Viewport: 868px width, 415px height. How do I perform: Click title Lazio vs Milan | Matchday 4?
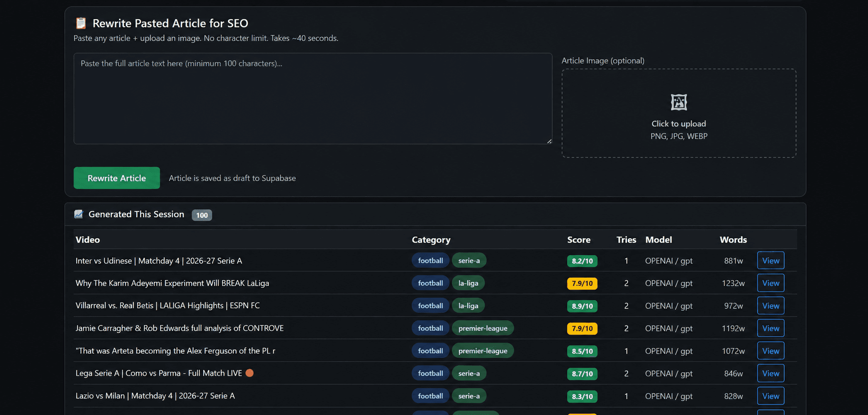tap(155, 396)
